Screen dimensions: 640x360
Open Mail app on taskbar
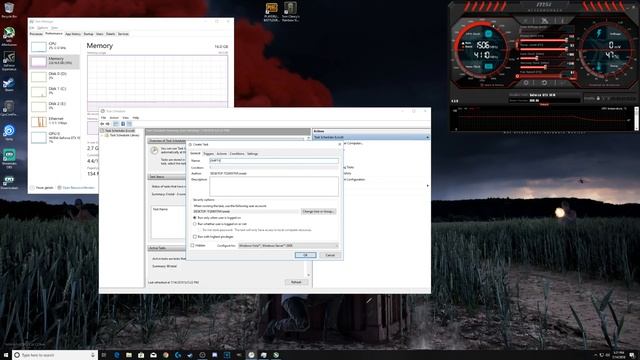[x=153, y=355]
